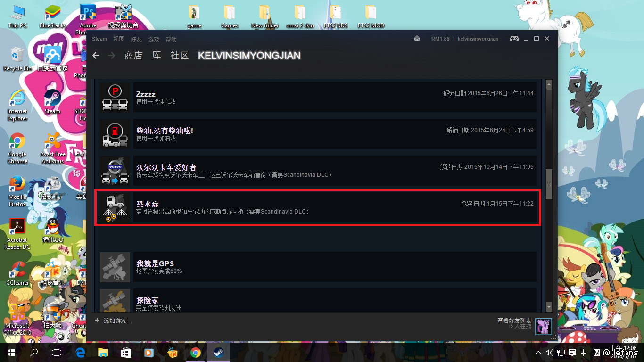The image size is (644, 362).
Task: Select the Recycle Bin desktop icon
Action: [x=17, y=59]
